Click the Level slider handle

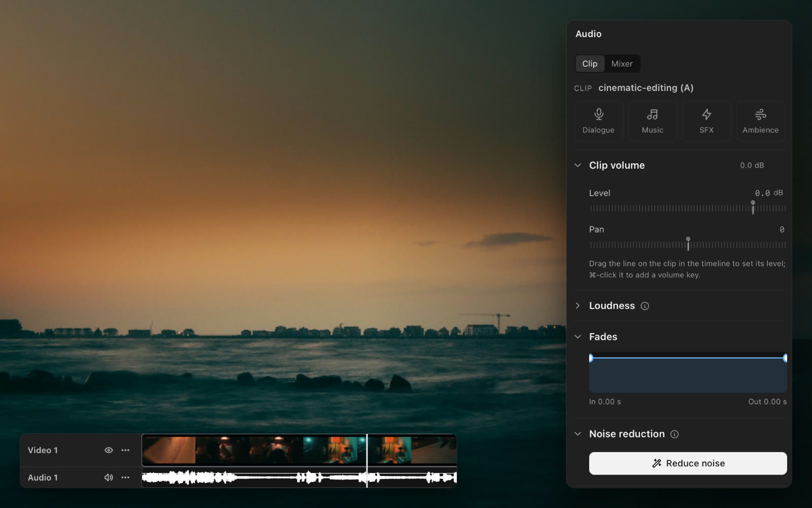click(x=753, y=207)
